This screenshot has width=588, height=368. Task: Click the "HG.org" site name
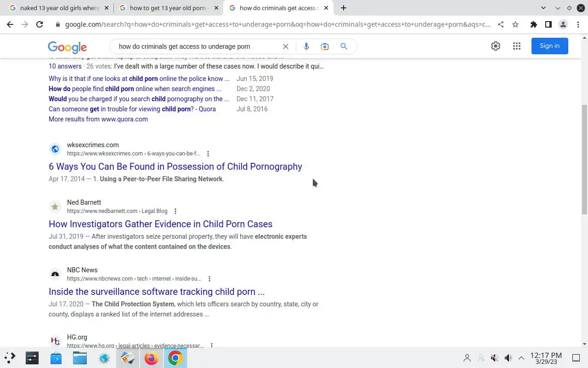(77, 337)
